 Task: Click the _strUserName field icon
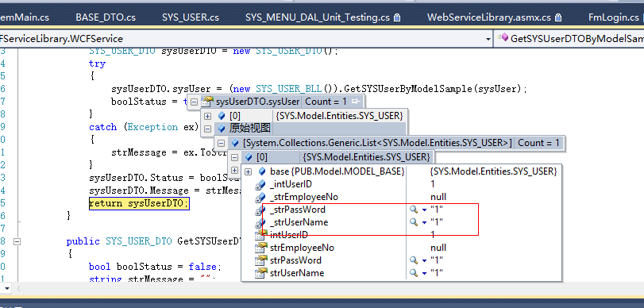tap(260, 222)
